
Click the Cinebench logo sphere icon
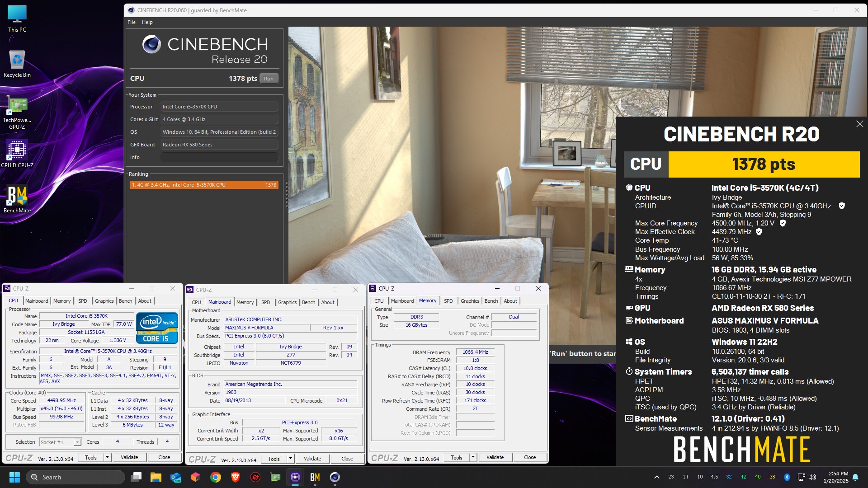(151, 44)
